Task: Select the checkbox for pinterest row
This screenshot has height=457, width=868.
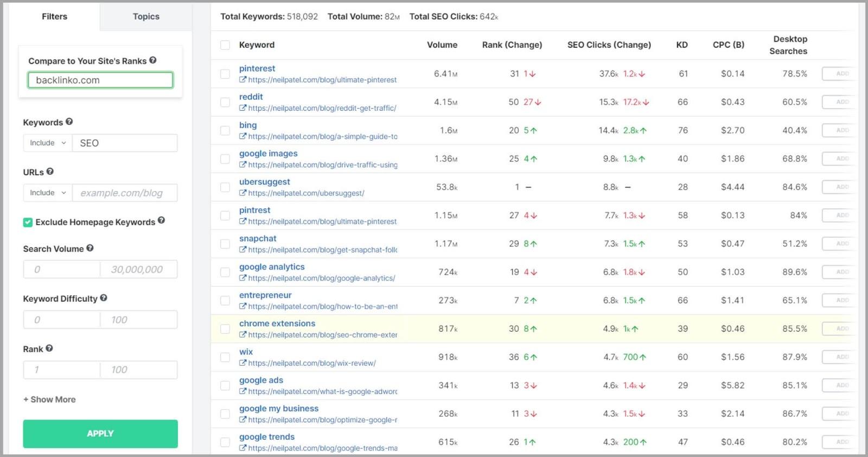Action: pyautogui.click(x=225, y=74)
